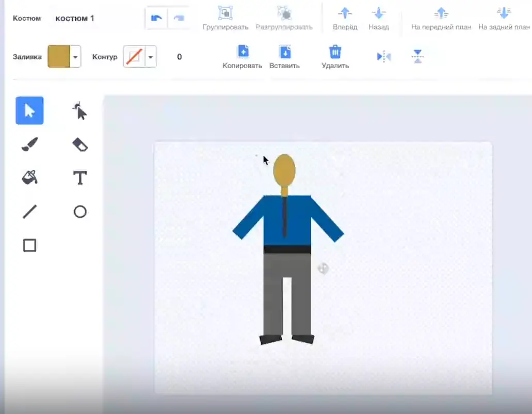
Task: Edit the costume name field костюм 1
Action: tap(75, 18)
